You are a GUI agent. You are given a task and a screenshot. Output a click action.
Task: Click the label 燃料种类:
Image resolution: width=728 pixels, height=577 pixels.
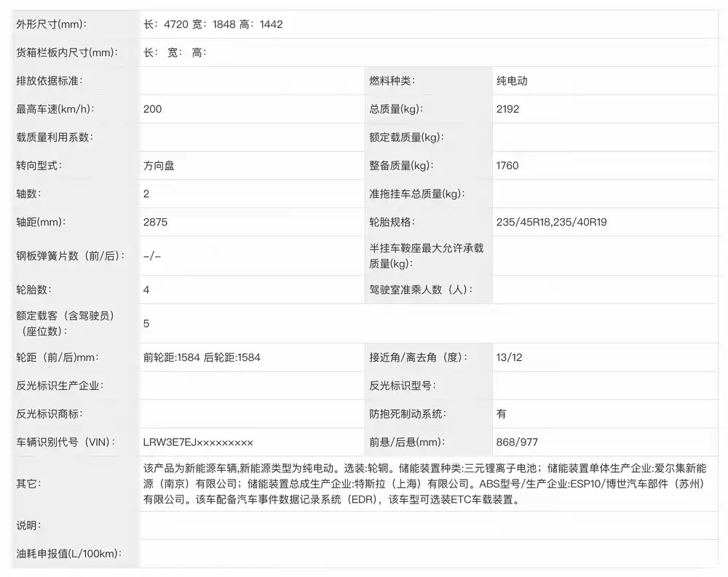coord(392,81)
